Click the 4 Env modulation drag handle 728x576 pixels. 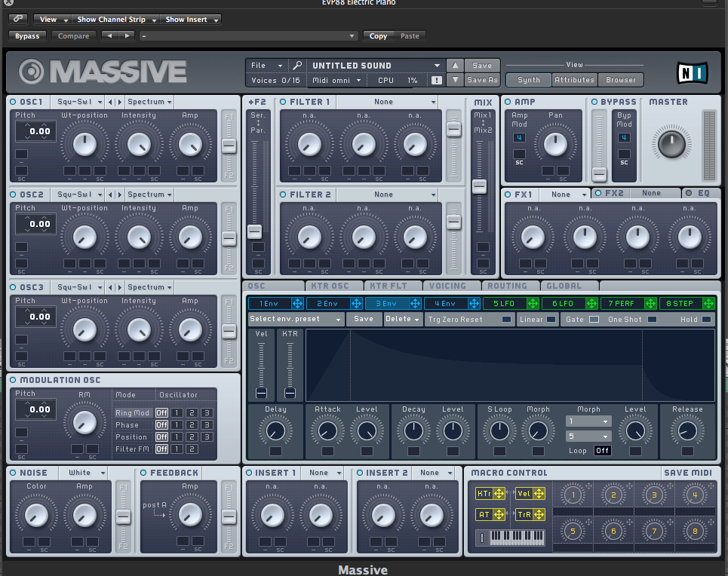click(474, 304)
